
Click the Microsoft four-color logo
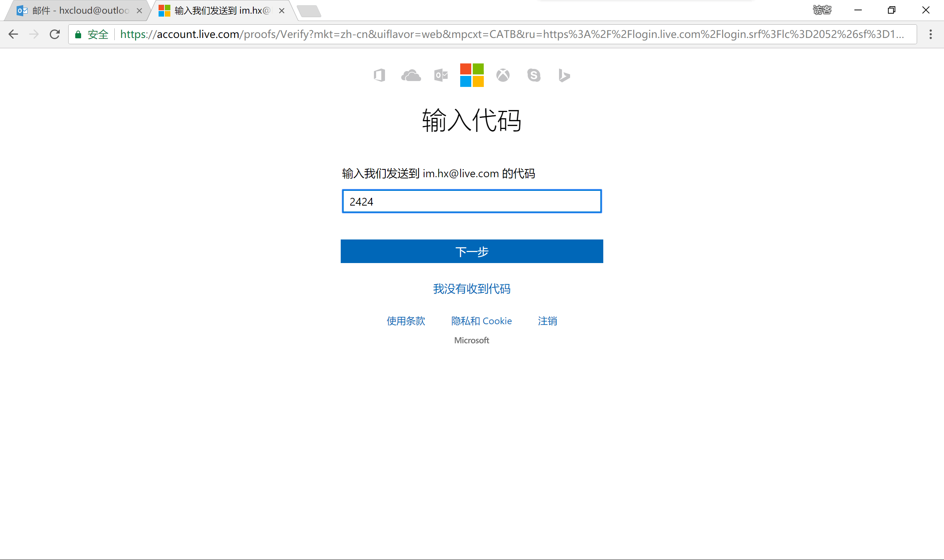tap(472, 75)
